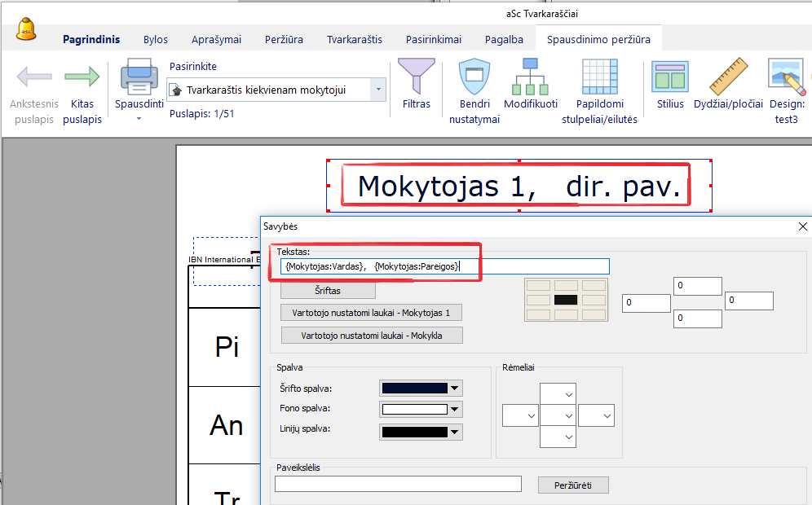Screen dimensions: 812x505
Task: Click the Spausdinti printer icon
Action: 139,78
